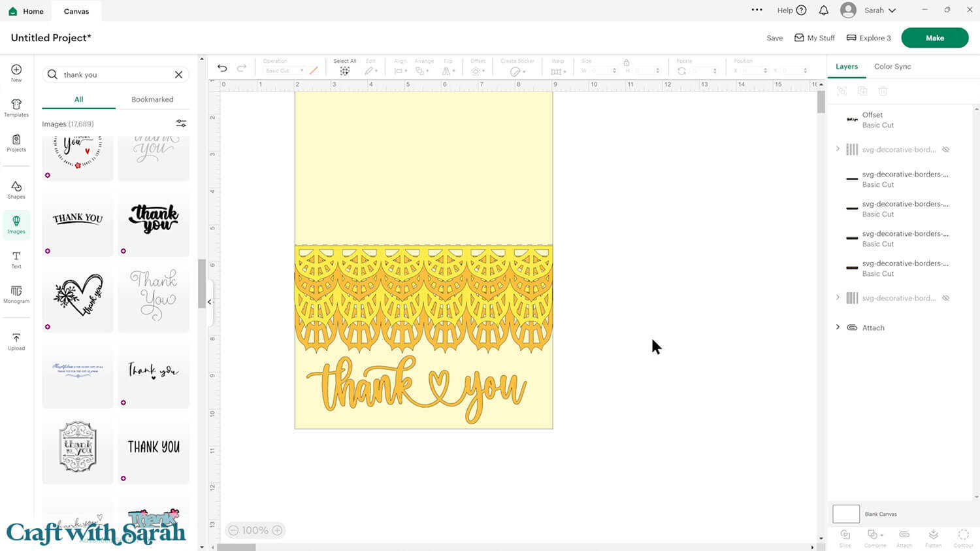Open the Shapes tool in sidebar
Image resolution: width=980 pixels, height=551 pixels.
(x=16, y=190)
